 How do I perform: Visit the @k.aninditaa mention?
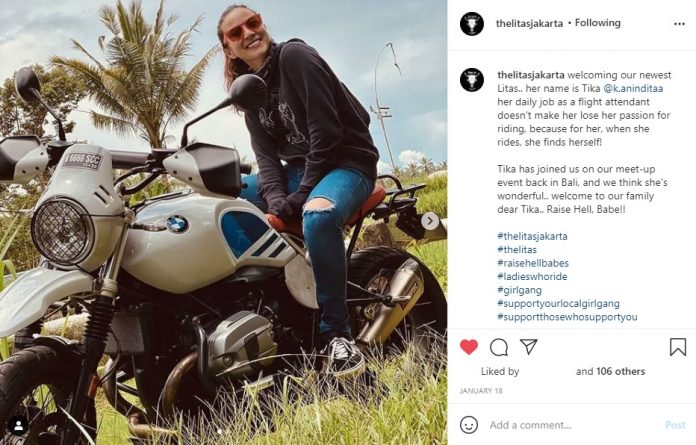633,88
